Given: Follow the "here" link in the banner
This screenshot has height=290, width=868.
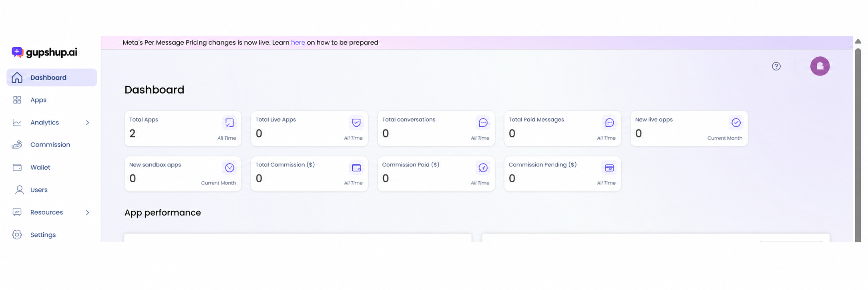Looking at the screenshot, I should click(298, 42).
